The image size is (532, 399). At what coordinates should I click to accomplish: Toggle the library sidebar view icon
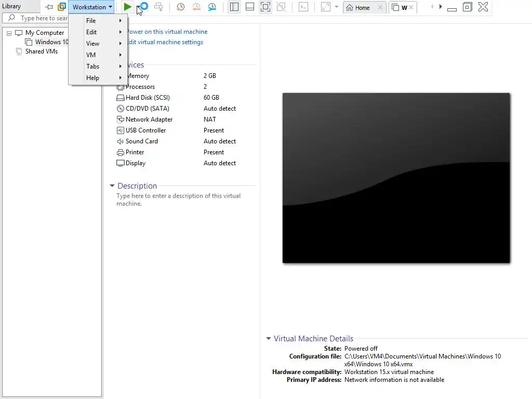(x=234, y=7)
